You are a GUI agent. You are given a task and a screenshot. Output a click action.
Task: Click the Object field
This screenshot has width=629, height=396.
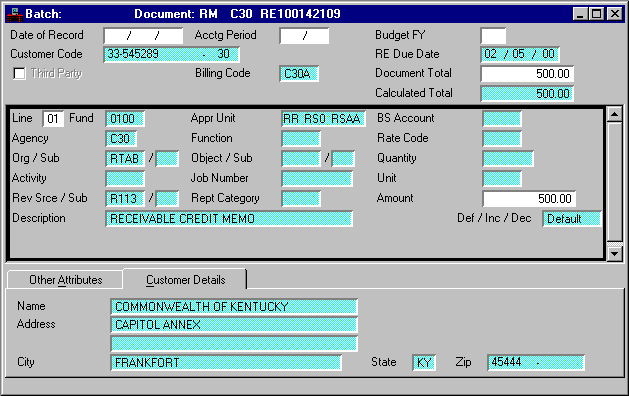(x=301, y=159)
